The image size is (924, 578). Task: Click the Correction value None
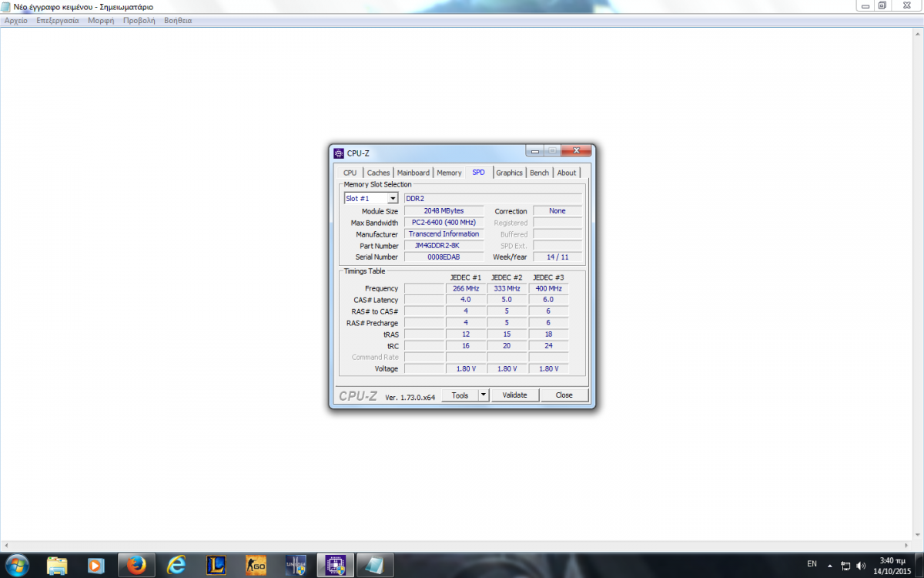click(x=557, y=210)
